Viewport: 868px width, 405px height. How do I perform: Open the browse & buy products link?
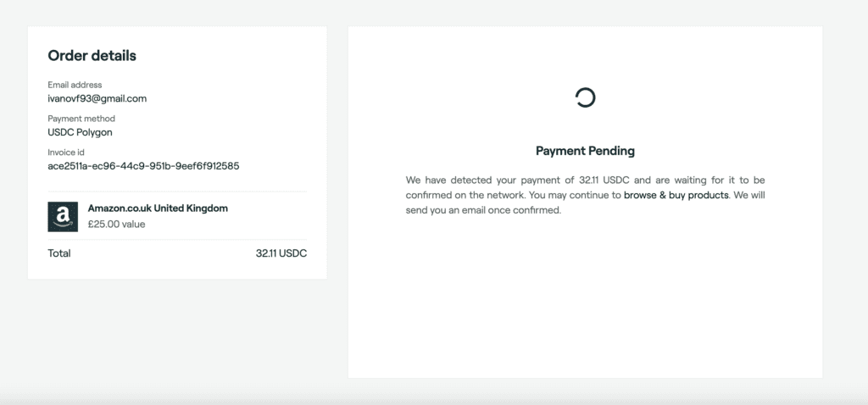(x=676, y=196)
